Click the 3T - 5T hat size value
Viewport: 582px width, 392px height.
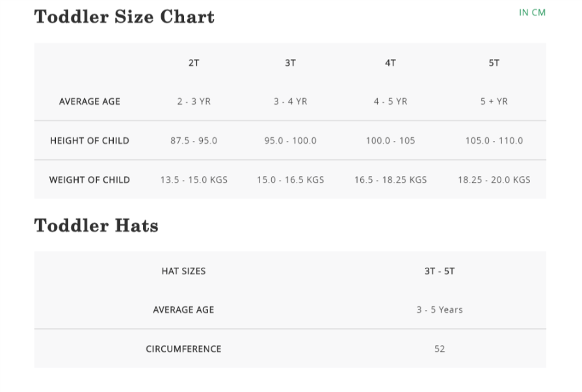(440, 271)
